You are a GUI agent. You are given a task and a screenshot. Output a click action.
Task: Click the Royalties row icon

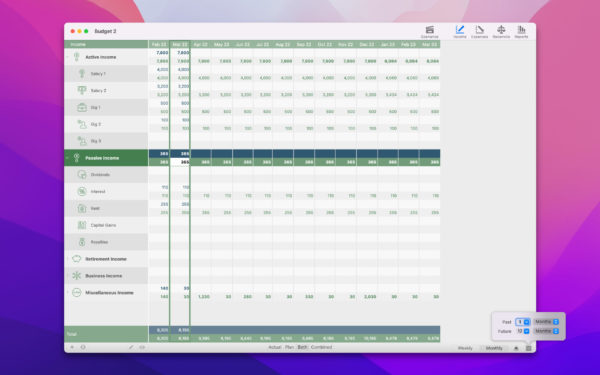pyautogui.click(x=82, y=242)
